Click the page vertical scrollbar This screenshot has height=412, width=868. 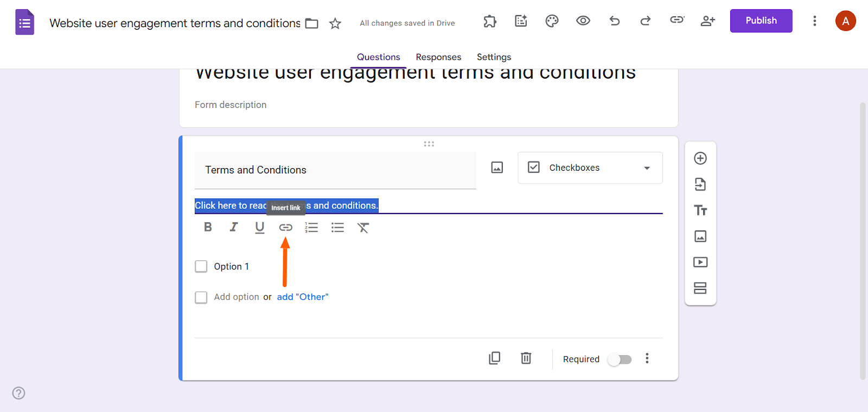(x=863, y=241)
